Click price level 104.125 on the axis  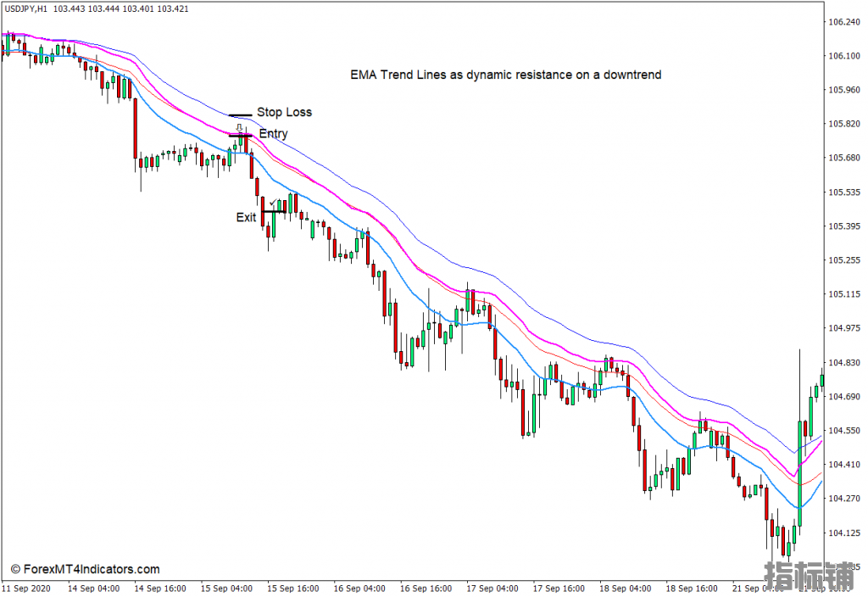click(844, 533)
